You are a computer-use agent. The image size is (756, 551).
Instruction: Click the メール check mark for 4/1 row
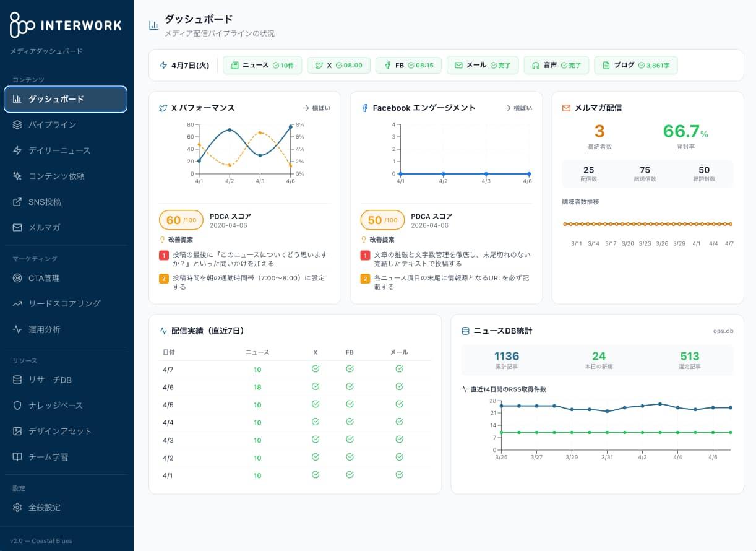[399, 475]
